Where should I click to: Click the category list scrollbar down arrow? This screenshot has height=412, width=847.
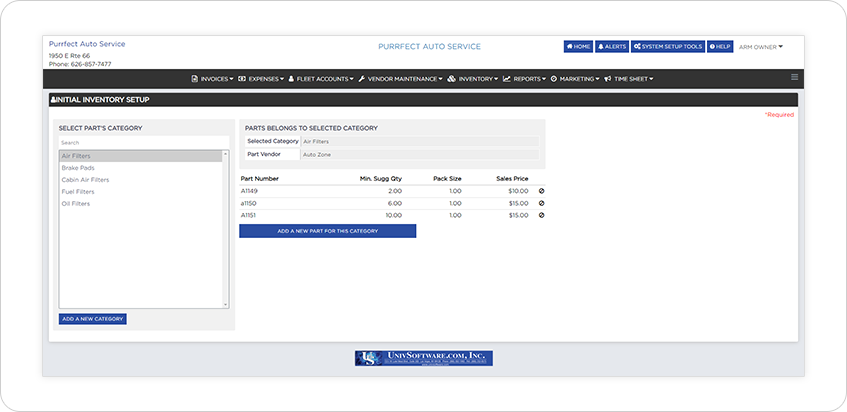click(225, 305)
